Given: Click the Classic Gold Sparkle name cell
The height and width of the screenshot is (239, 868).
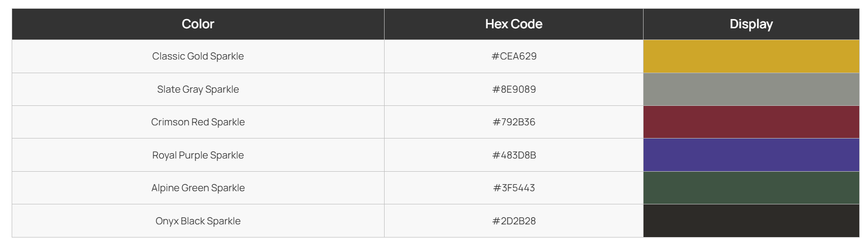Looking at the screenshot, I should [198, 57].
